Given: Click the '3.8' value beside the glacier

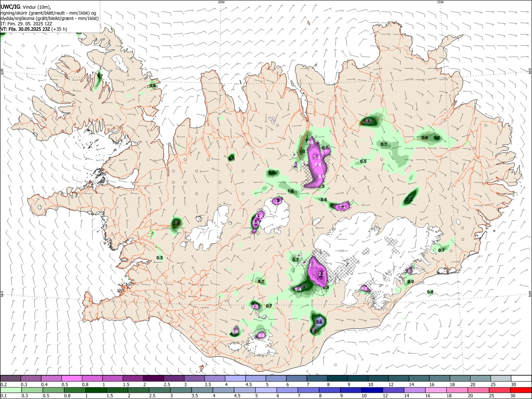Looking at the screenshot, I should 256,223.
